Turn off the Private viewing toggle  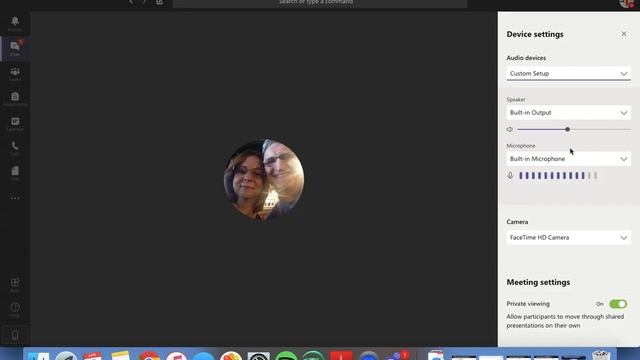(618, 304)
